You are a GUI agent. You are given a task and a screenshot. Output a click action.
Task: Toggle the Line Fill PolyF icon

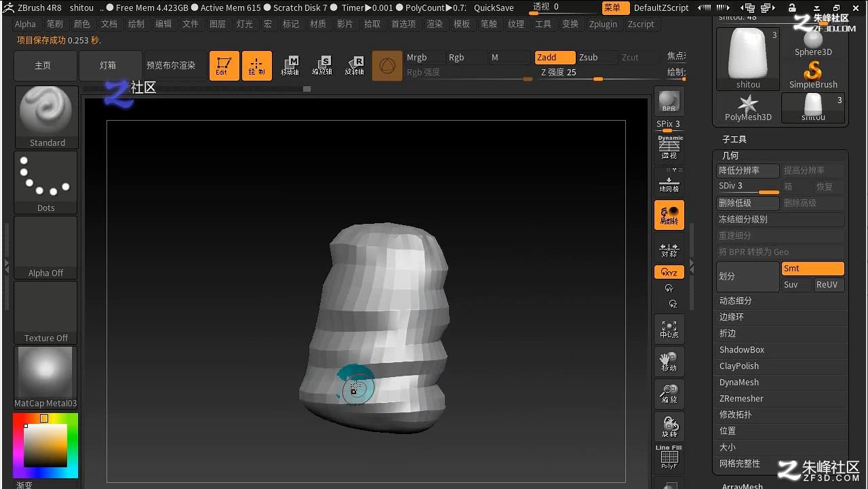[669, 458]
